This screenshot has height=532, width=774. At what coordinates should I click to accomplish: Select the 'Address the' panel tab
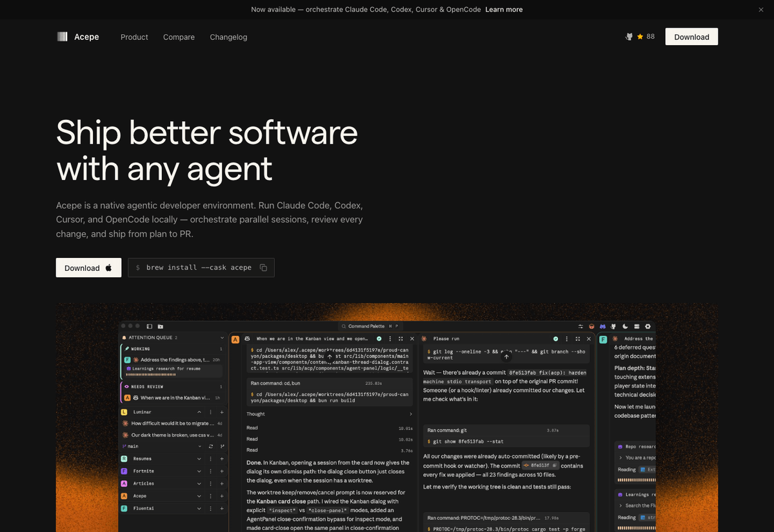tap(639, 339)
